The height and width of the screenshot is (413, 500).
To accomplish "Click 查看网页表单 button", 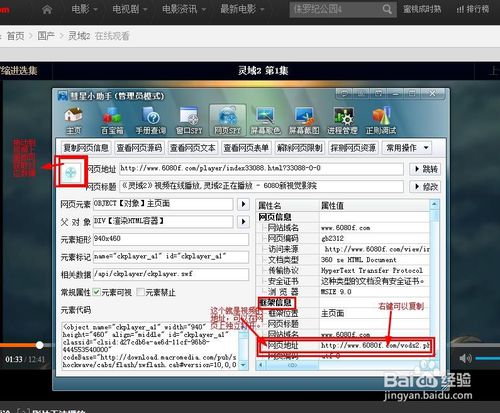I will [246, 148].
